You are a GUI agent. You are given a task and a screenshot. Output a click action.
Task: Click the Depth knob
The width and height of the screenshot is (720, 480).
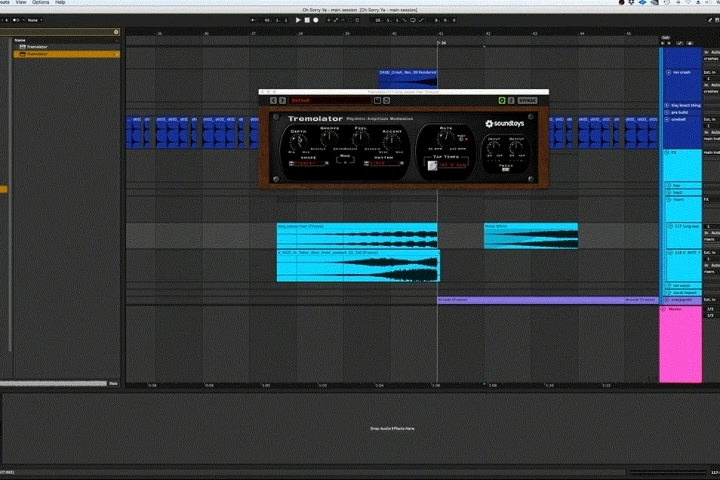[x=298, y=141]
